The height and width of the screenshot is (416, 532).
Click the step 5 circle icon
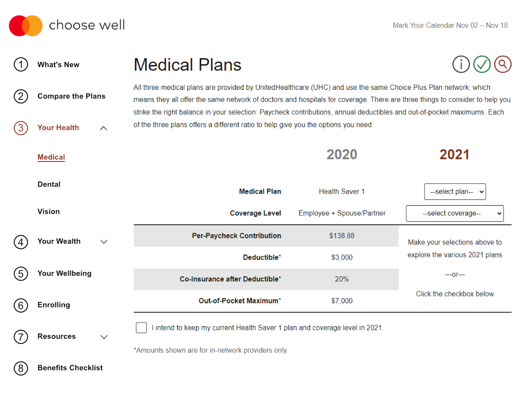(20, 274)
